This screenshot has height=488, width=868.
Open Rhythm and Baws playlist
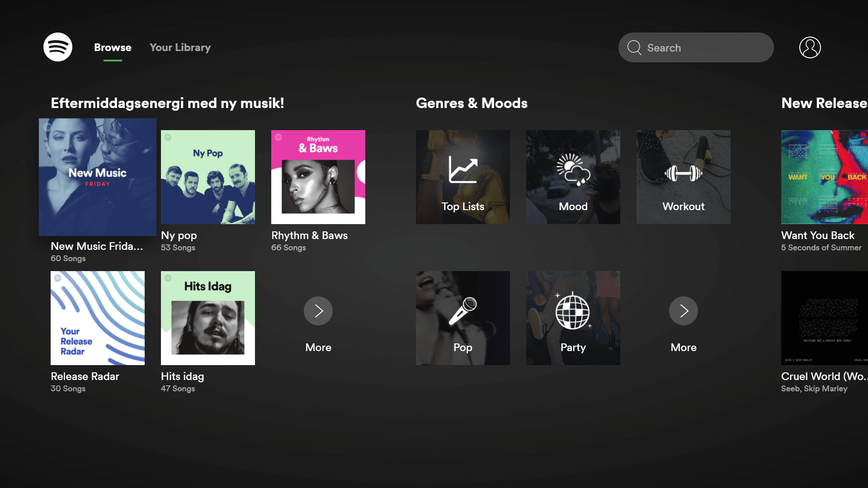[318, 177]
